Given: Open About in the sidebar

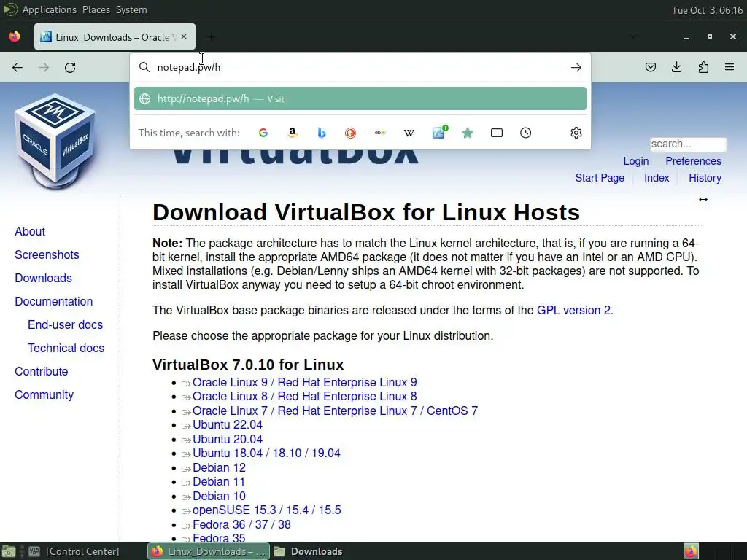Looking at the screenshot, I should [x=30, y=231].
